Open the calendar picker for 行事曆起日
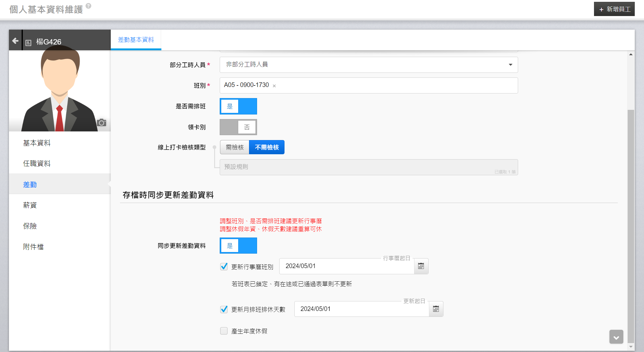The height and width of the screenshot is (352, 644). [x=421, y=266]
